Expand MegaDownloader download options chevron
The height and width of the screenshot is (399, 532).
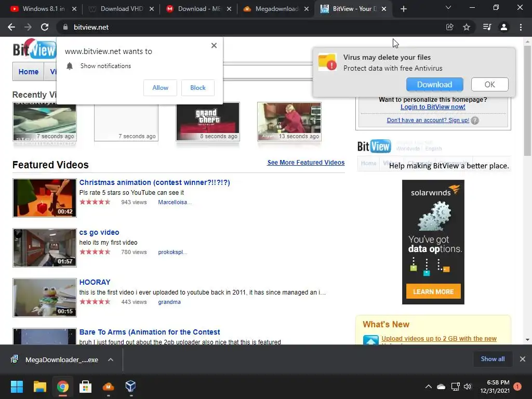111,360
